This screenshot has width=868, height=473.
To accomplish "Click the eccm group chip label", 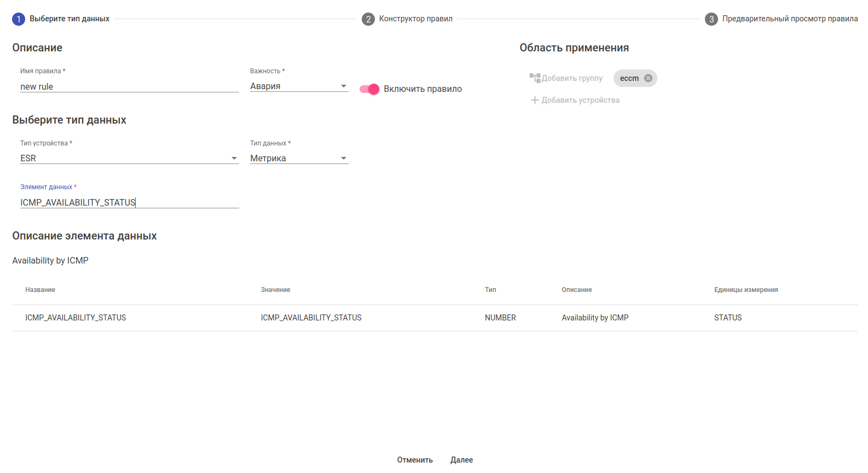I will (629, 78).
